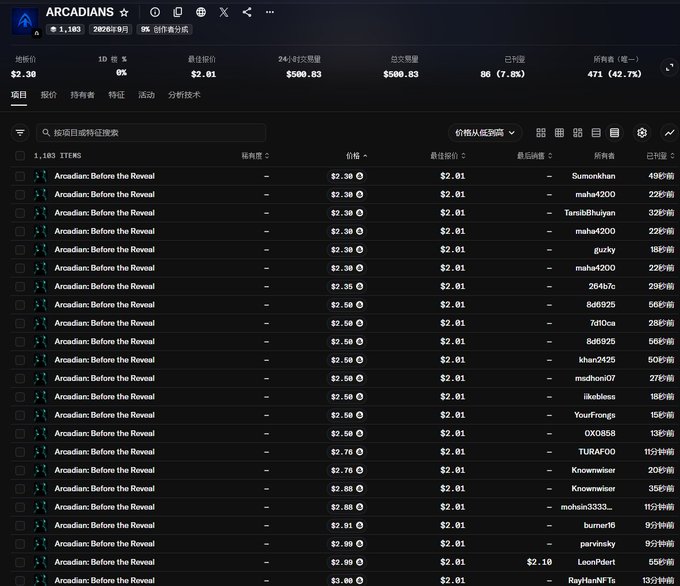Image resolution: width=680 pixels, height=586 pixels.
Task: Click 1,103 items count badge
Action: click(x=65, y=29)
